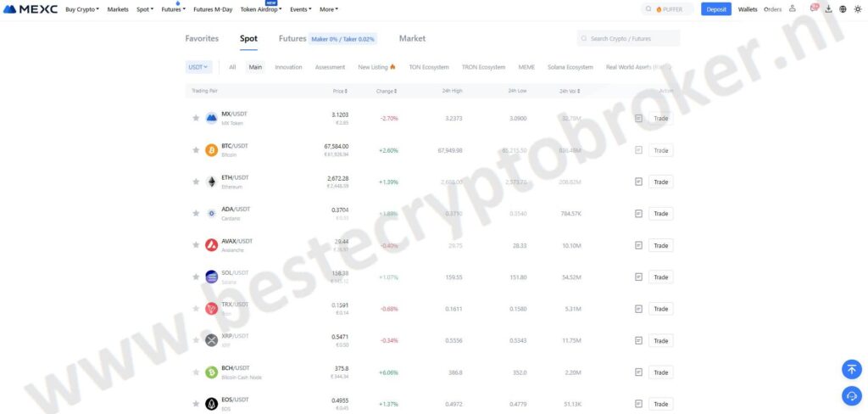Viewport: 868px width, 414px height.
Task: Favorite the MX/USDT pair star
Action: (196, 118)
